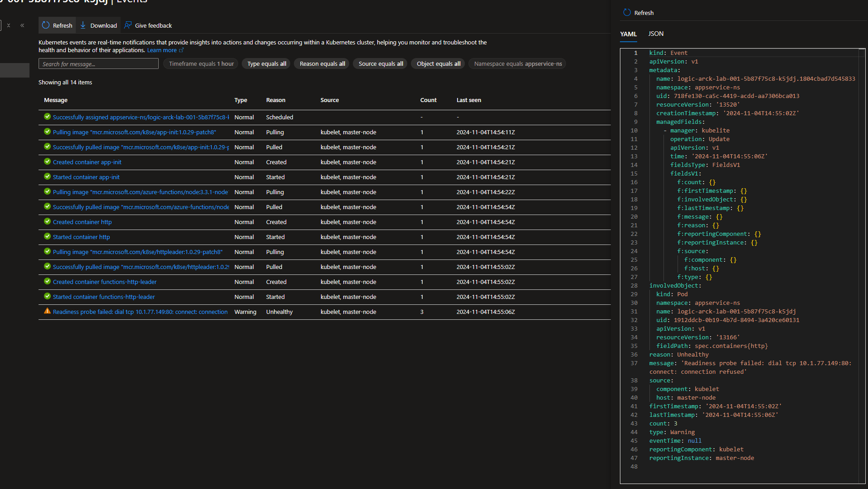
Task: Click the Give feedback person icon
Action: [128, 25]
